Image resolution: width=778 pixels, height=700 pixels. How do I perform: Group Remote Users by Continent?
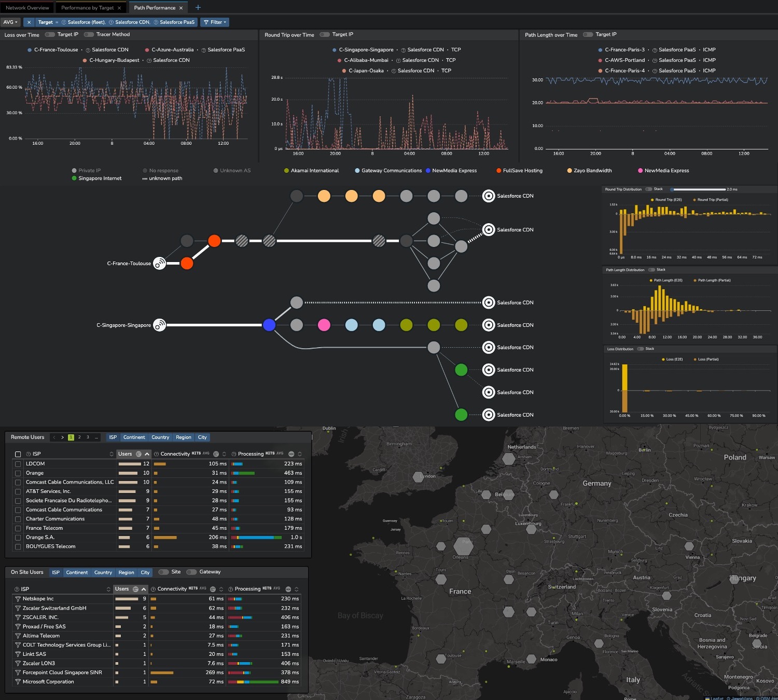coord(134,437)
